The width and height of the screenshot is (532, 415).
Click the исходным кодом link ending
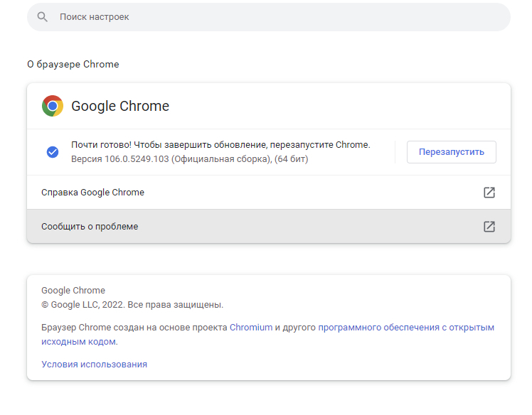point(78,342)
